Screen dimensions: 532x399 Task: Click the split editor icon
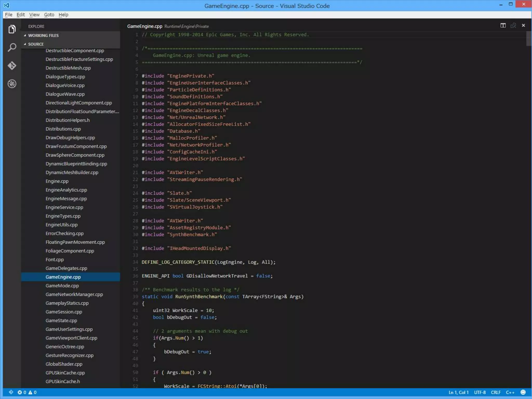pyautogui.click(x=503, y=25)
